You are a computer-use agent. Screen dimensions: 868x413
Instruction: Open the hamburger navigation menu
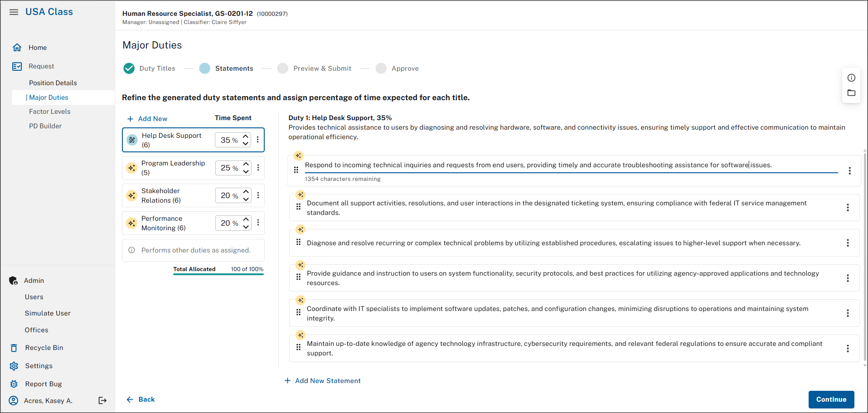click(14, 12)
